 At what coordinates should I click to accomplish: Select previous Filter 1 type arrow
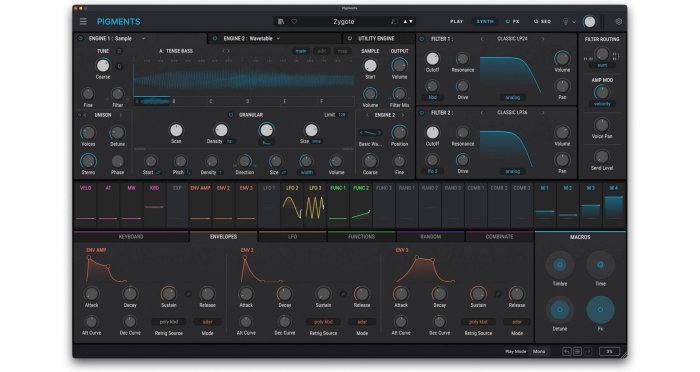pyautogui.click(x=482, y=39)
